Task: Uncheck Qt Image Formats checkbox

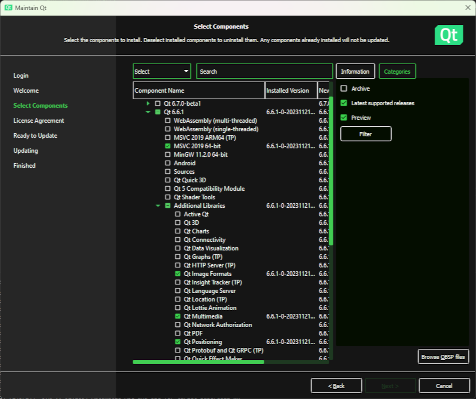Action: (178, 274)
